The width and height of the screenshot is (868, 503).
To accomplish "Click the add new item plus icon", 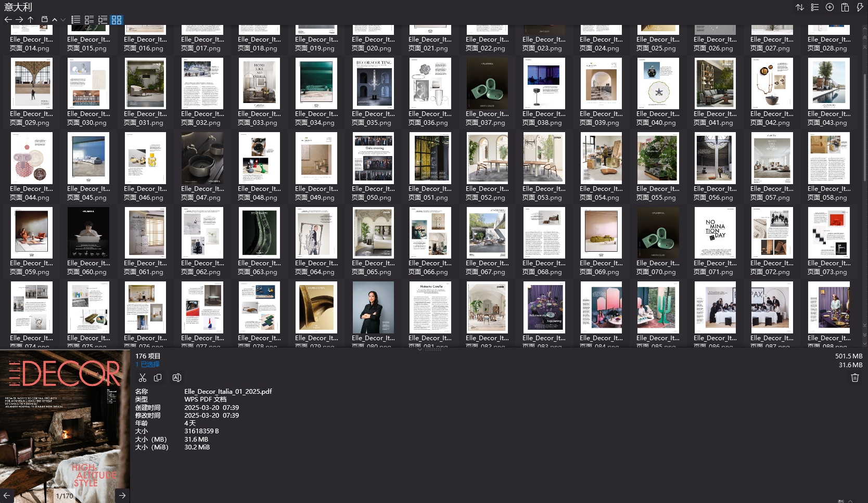I will tap(829, 7).
